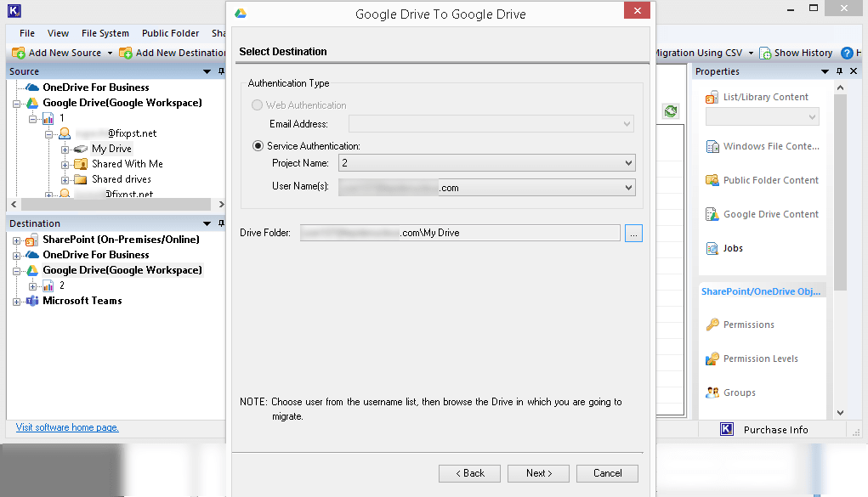
Task: Click the Next button
Action: pos(538,473)
